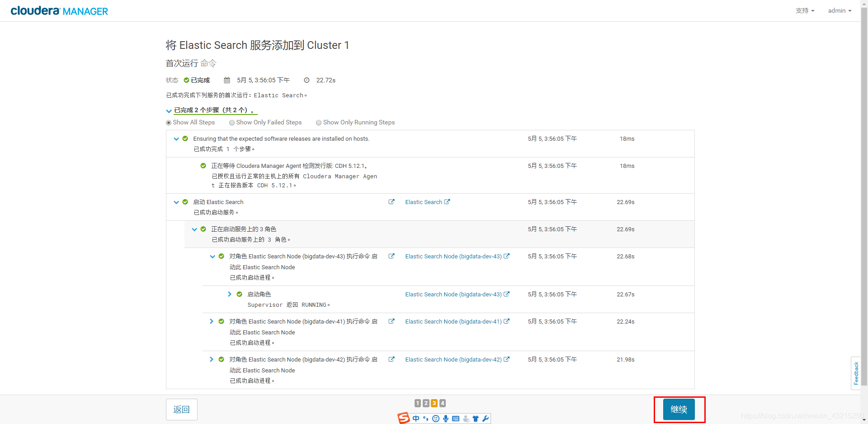The image size is (868, 424).
Task: Expand the 启动角色 sub-step
Action: pyautogui.click(x=230, y=294)
